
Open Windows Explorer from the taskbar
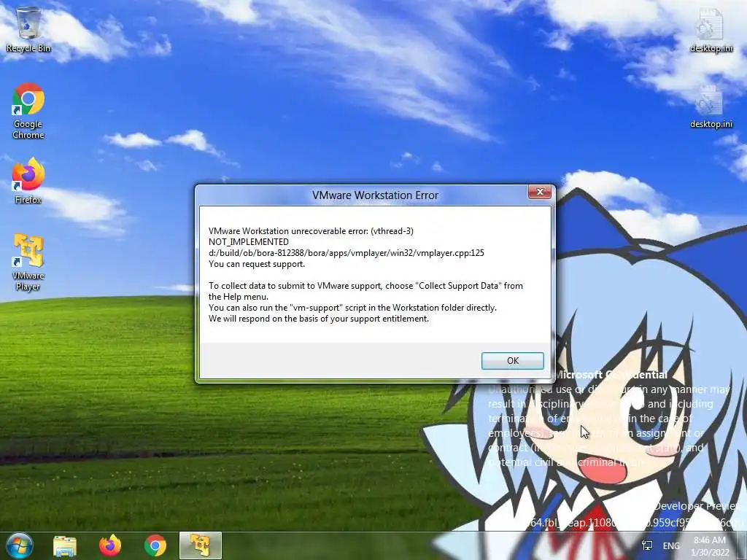(65, 545)
